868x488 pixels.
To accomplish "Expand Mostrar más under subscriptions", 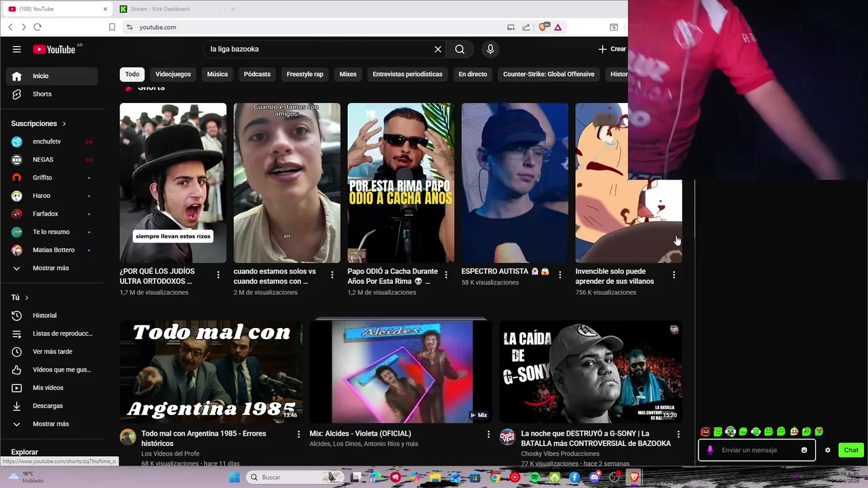I will point(52,268).
